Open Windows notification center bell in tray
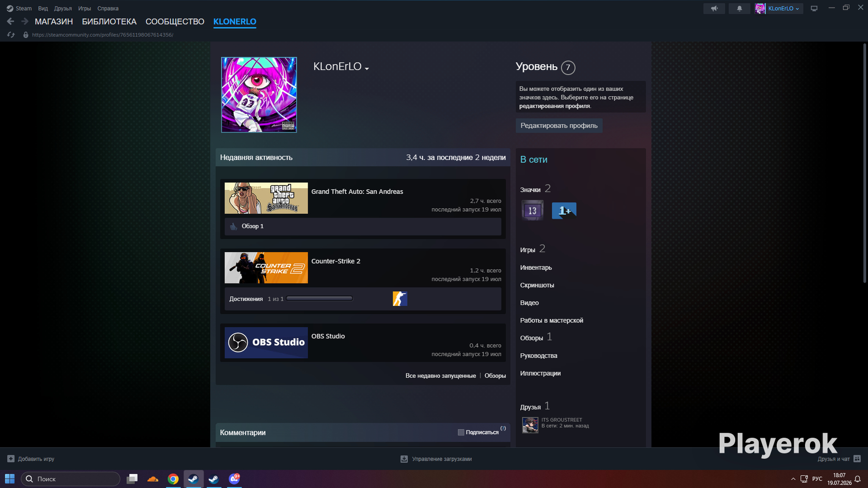The image size is (868, 488). coord(857,479)
